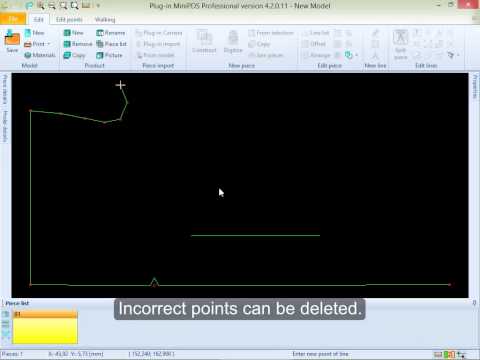Click the large Save model icon
This screenshot has height=360, width=480.
[12, 39]
